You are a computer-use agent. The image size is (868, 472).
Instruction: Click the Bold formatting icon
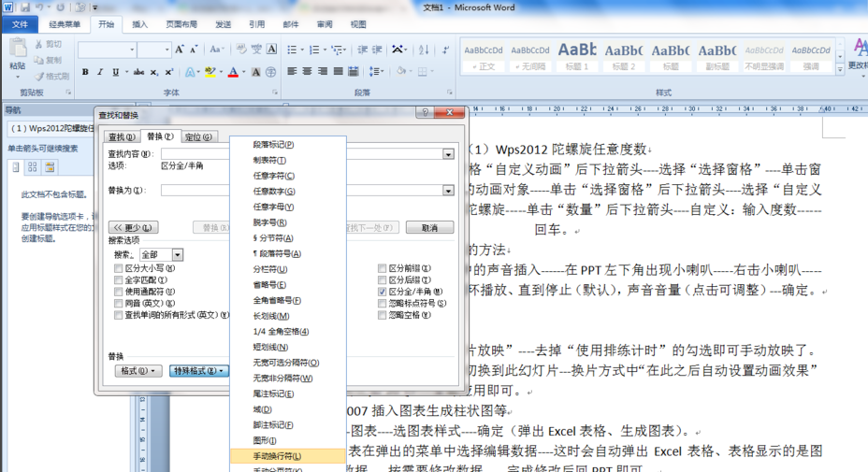(x=85, y=72)
